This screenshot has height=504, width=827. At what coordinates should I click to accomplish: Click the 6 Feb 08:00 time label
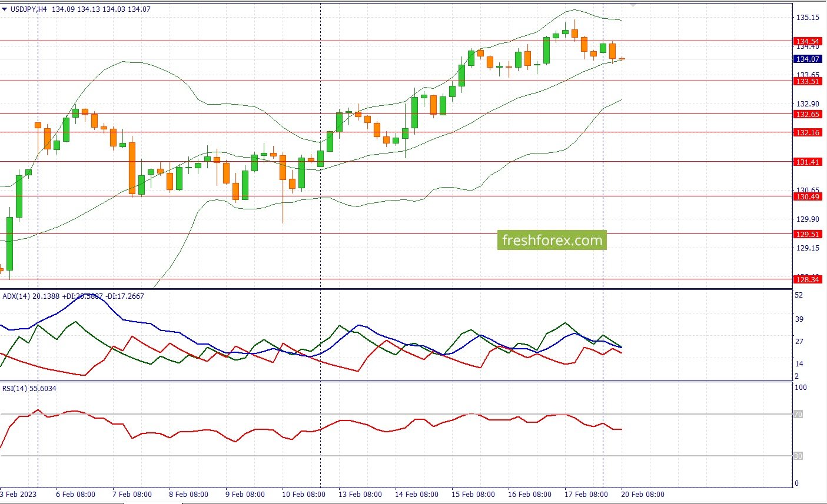pyautogui.click(x=75, y=495)
